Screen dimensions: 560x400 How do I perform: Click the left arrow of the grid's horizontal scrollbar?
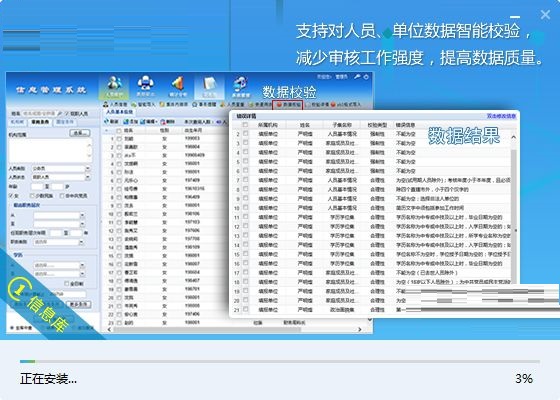[109, 329]
